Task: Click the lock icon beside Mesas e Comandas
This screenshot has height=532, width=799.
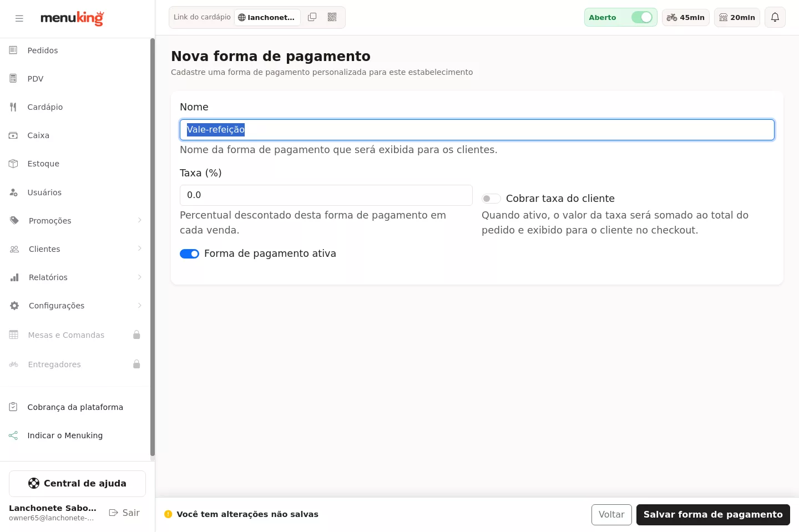Action: coord(136,335)
